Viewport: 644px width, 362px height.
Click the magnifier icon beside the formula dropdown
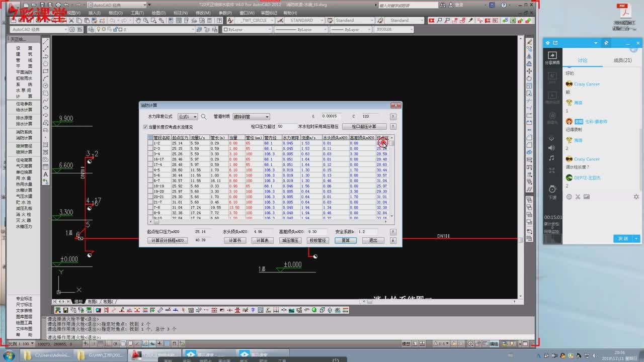click(204, 117)
